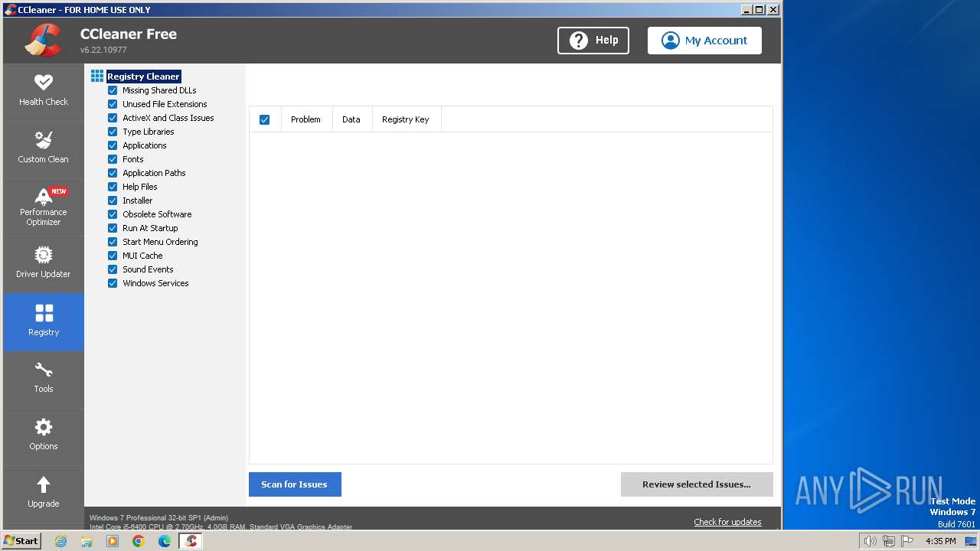Click the Scan for Issues button
Viewport: 980px width, 551px height.
point(295,484)
